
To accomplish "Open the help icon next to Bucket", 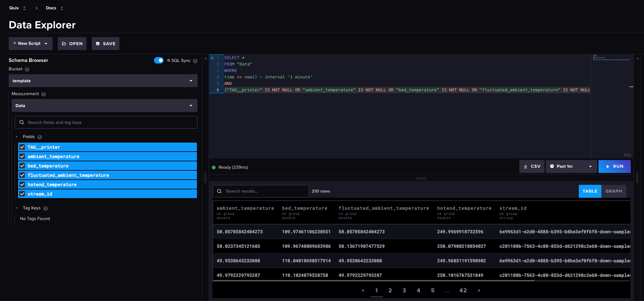I will coord(27,69).
